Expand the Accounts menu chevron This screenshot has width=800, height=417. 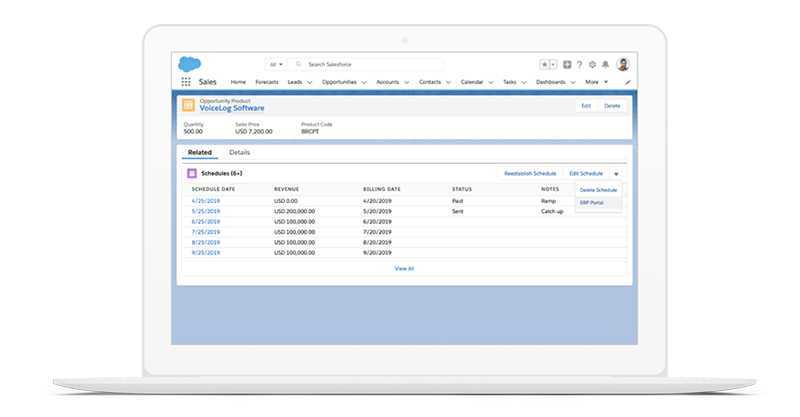coord(406,82)
